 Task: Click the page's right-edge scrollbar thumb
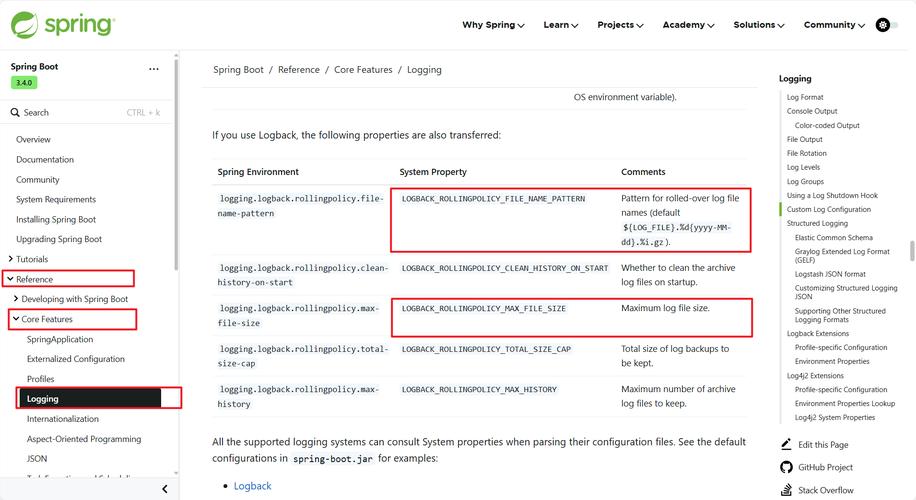click(912, 251)
